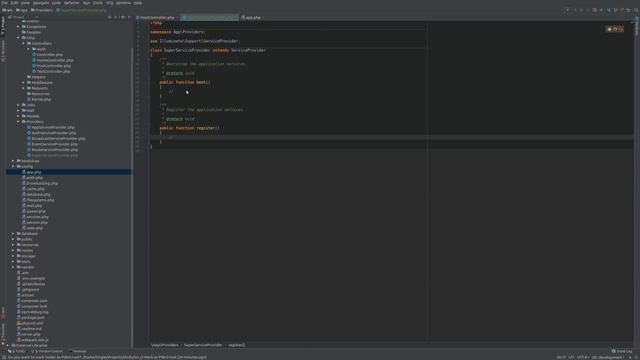640x360 pixels.
Task: Switch to the PostController.php editor tab
Action: tap(158, 18)
